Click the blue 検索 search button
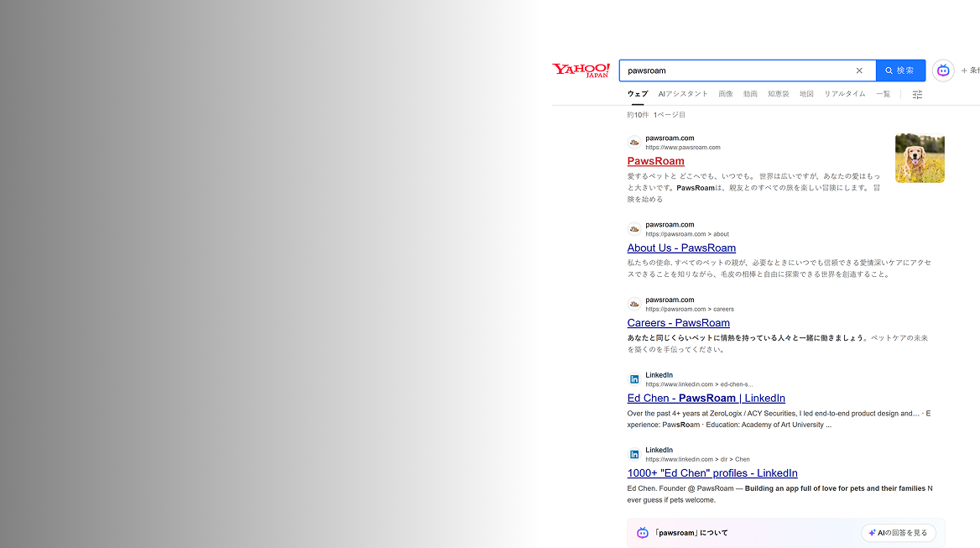The width and height of the screenshot is (980, 548). 900,70
